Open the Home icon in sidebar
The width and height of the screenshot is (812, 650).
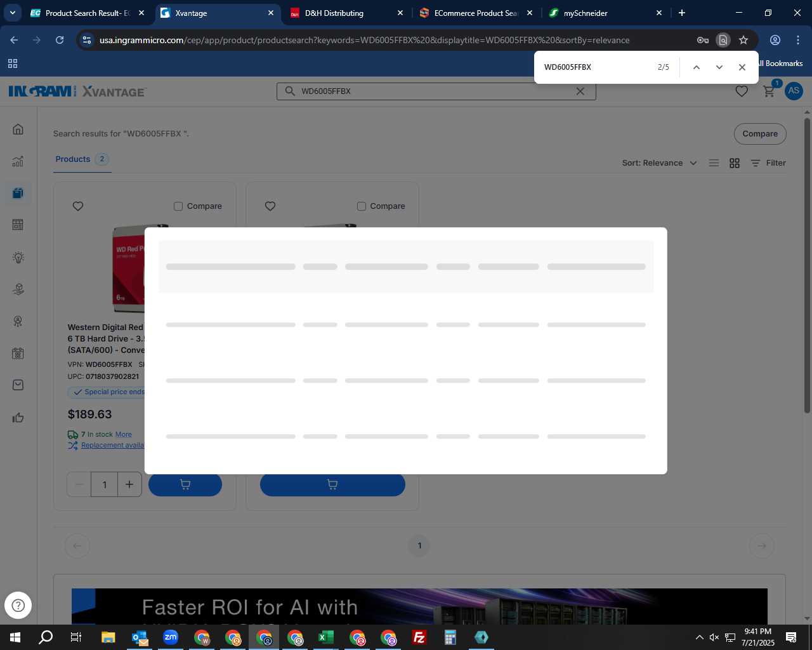click(18, 129)
